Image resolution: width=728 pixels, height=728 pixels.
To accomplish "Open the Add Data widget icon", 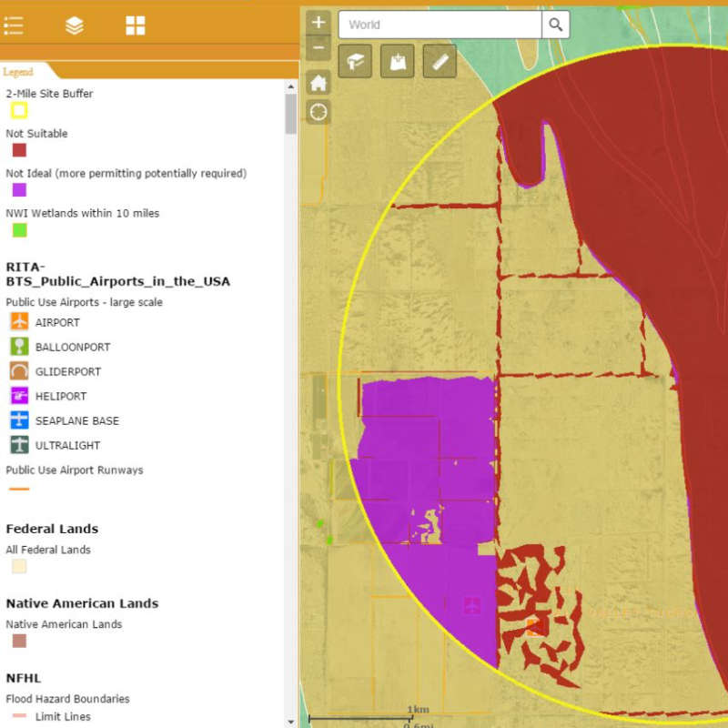I will [396, 61].
